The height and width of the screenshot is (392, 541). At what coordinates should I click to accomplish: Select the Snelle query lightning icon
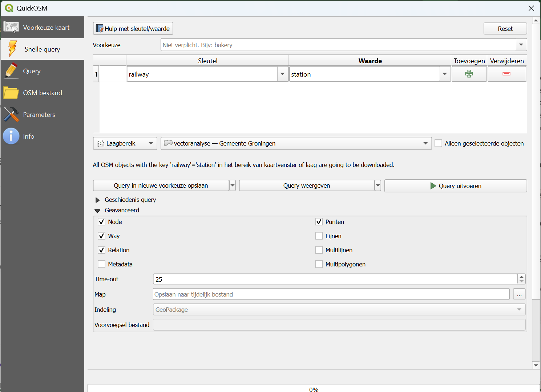point(12,49)
